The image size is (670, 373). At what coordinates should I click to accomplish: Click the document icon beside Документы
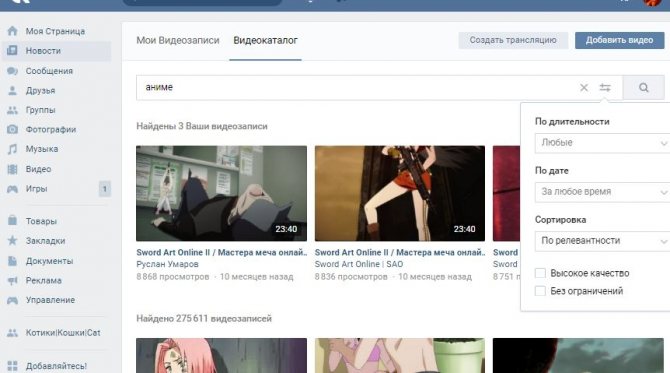click(12, 261)
